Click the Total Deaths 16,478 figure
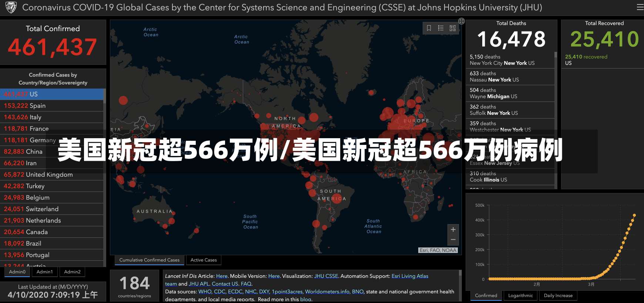The image size is (644, 303). (x=511, y=39)
